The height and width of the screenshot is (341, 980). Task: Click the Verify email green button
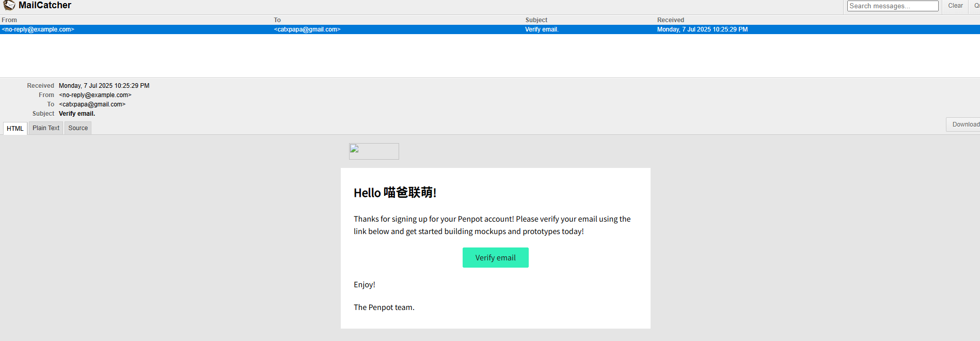[x=495, y=258]
